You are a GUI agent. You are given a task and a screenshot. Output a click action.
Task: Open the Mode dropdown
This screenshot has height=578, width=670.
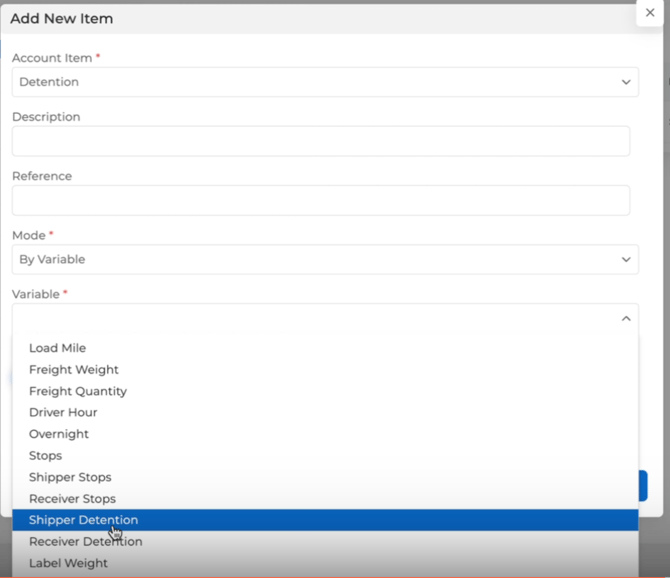324,259
